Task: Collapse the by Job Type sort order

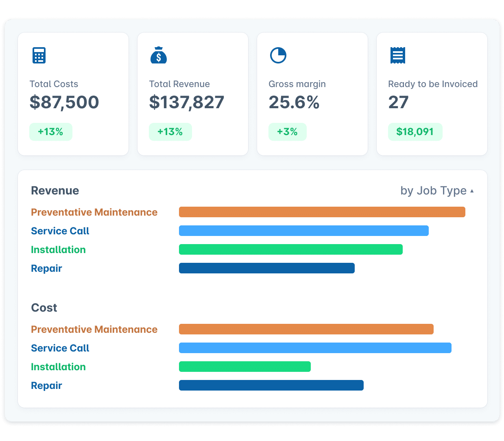Action: (x=472, y=190)
